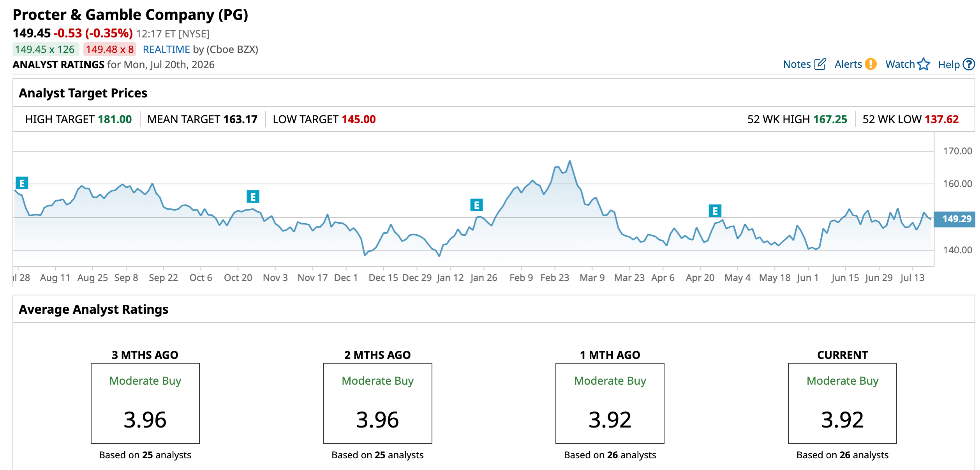Click 'Based on 25 analysts' under 3 MTHS AGO
This screenshot has width=980, height=470.
pyautogui.click(x=145, y=455)
